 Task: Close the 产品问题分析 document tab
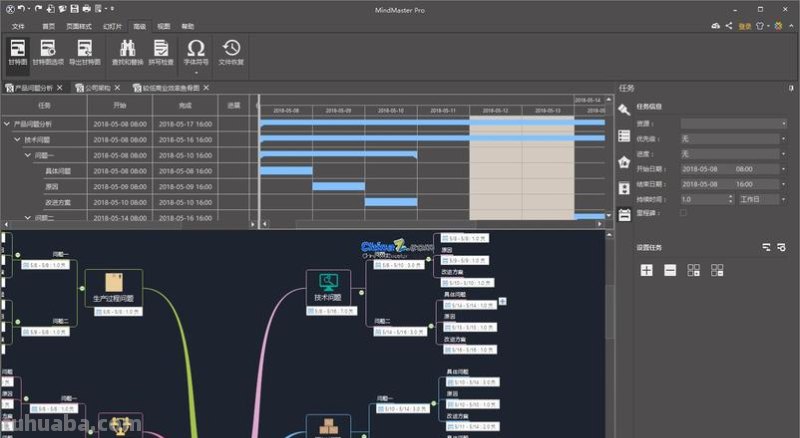[60, 88]
